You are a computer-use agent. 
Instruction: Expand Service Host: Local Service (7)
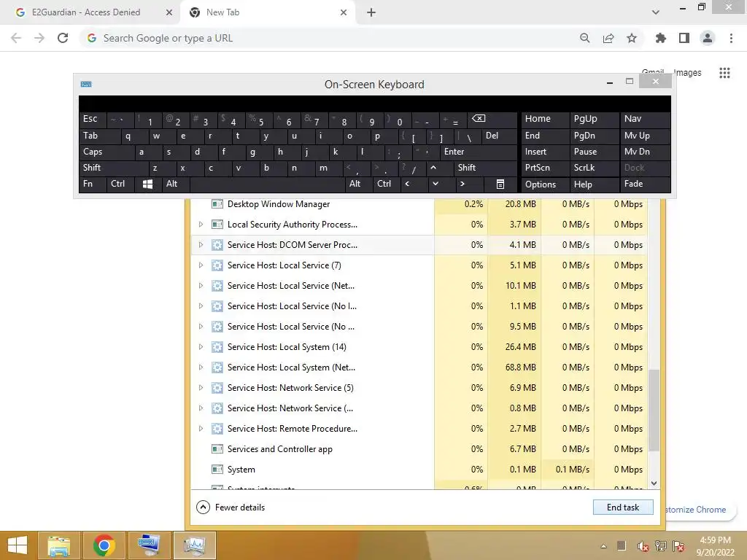(x=201, y=265)
